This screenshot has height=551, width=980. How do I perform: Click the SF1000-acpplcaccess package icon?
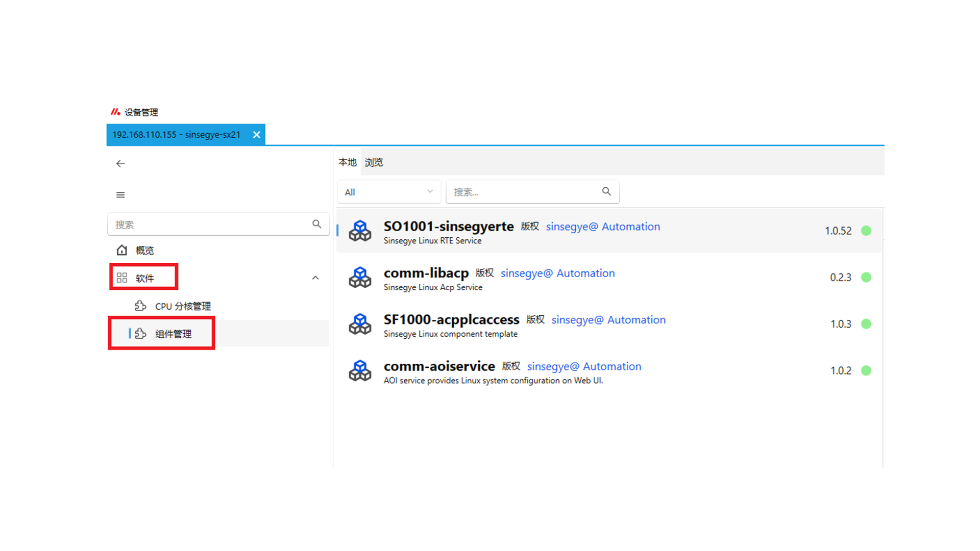point(360,324)
